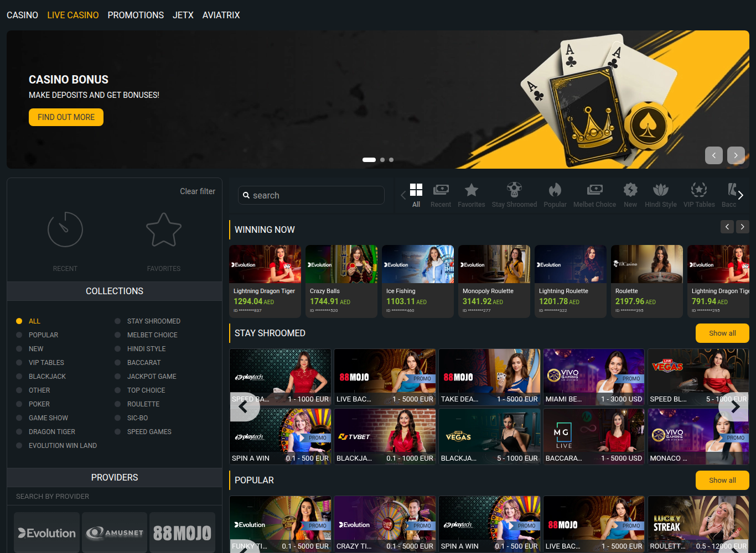Image resolution: width=756 pixels, height=553 pixels.
Task: Select the JACKPOT GAME collection filter
Action: 146,377
